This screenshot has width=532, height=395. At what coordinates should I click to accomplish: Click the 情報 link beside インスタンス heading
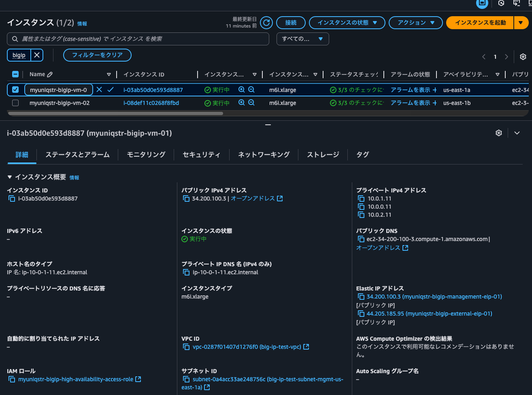[82, 24]
